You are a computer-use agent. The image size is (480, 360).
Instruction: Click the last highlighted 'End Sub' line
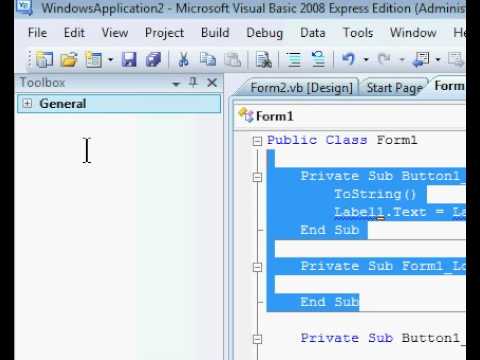click(330, 302)
